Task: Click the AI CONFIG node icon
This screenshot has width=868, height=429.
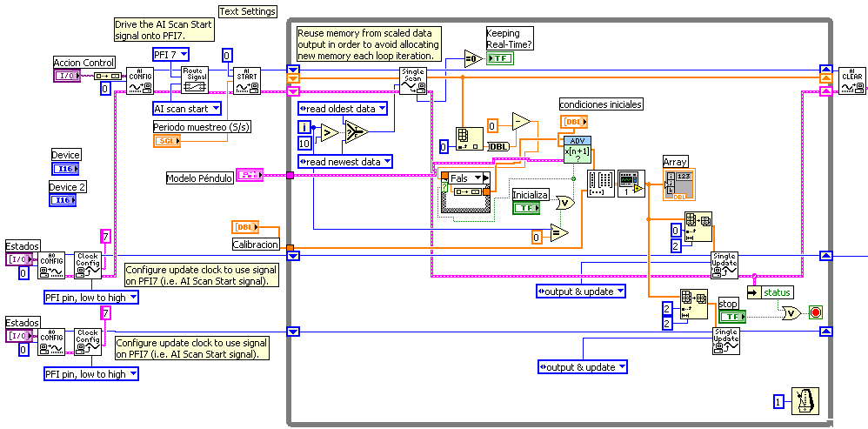Action: [140, 80]
